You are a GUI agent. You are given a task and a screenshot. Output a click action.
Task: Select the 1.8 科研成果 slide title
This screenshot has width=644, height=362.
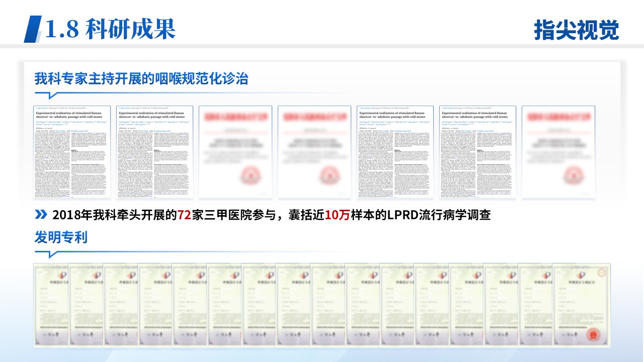pyautogui.click(x=110, y=29)
